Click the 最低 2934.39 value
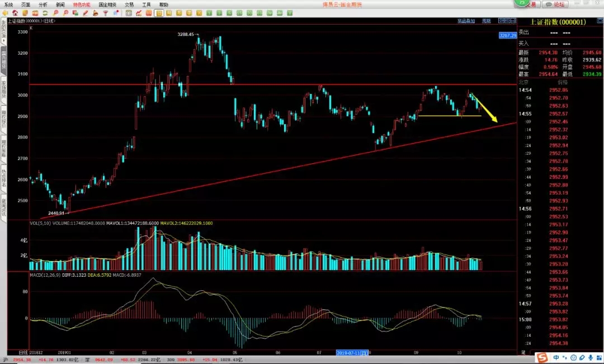The width and height of the screenshot is (604, 364). [592, 74]
